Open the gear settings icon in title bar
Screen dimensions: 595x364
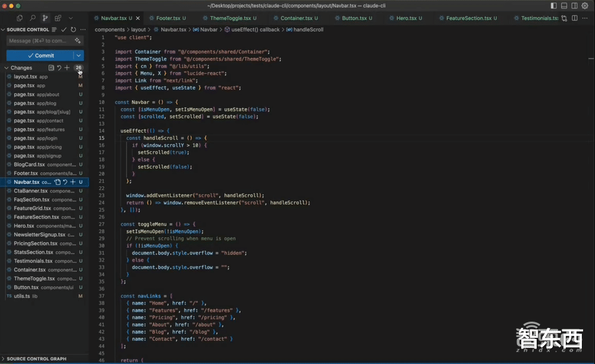(x=585, y=5)
